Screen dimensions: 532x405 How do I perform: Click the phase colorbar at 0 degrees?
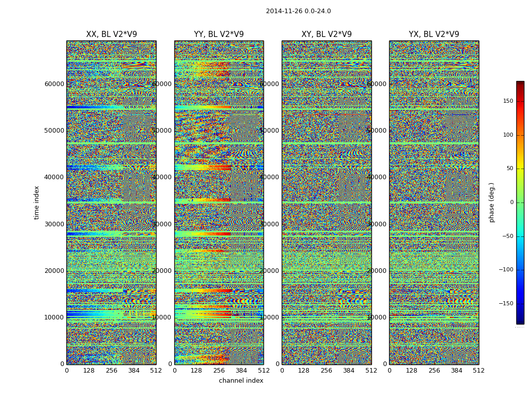pyautogui.click(x=520, y=202)
